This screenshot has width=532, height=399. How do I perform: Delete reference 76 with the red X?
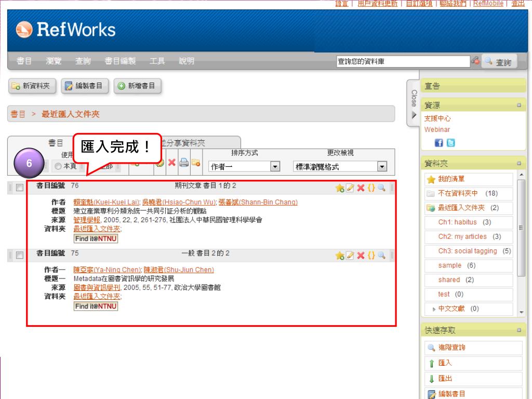[x=361, y=188]
